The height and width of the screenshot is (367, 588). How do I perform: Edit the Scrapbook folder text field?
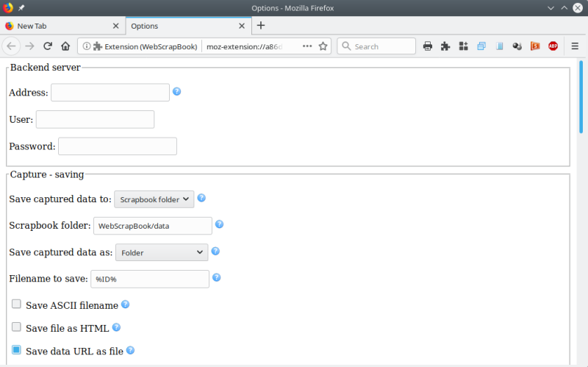(x=153, y=226)
